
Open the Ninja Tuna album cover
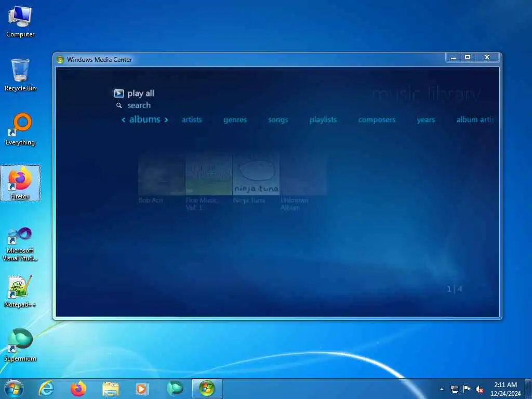coord(256,174)
